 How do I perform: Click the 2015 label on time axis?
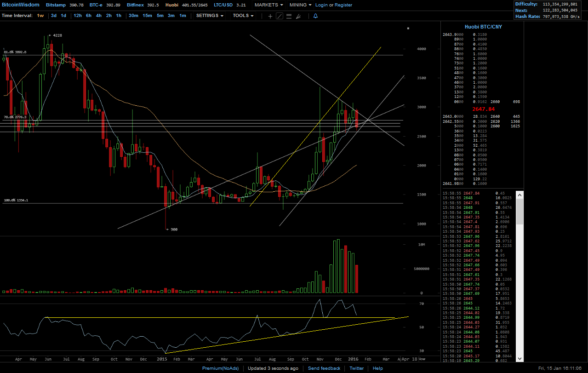coord(162,359)
